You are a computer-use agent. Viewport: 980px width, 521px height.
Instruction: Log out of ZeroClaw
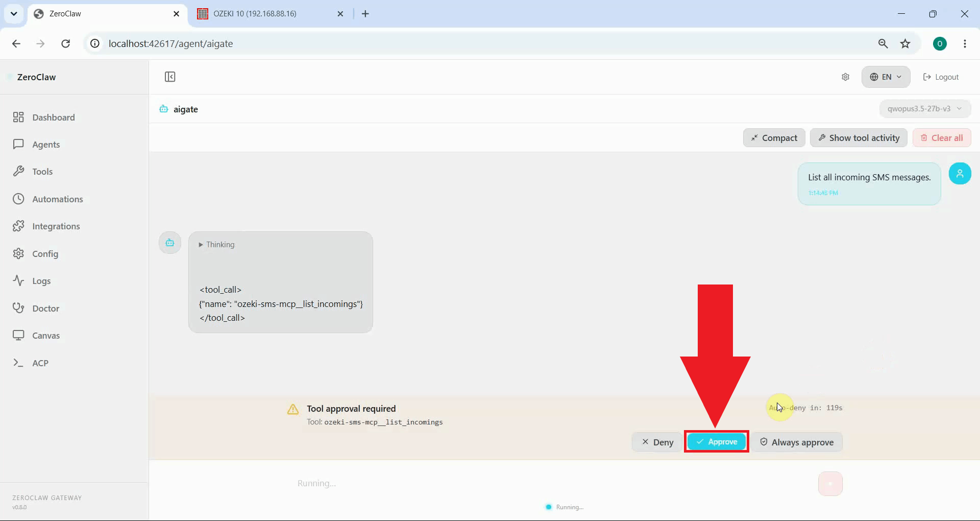tap(941, 77)
